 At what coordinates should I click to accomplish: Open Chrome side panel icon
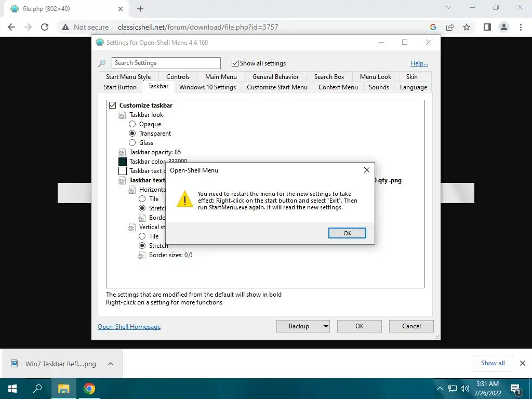487,27
